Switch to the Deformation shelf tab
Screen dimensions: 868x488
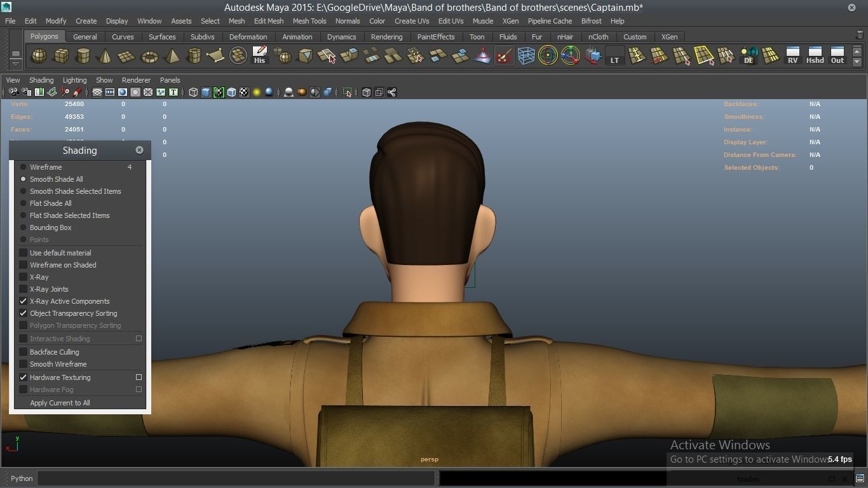coord(248,37)
